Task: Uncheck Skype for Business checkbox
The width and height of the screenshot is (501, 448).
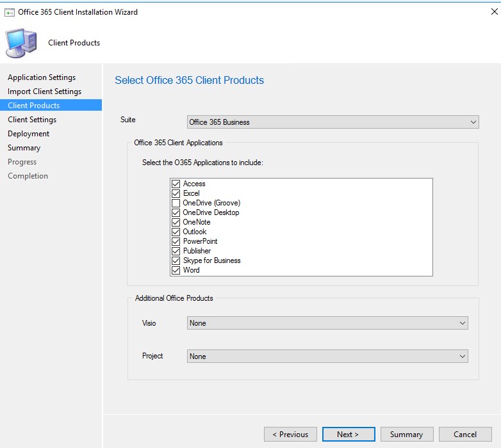Action: click(x=176, y=260)
